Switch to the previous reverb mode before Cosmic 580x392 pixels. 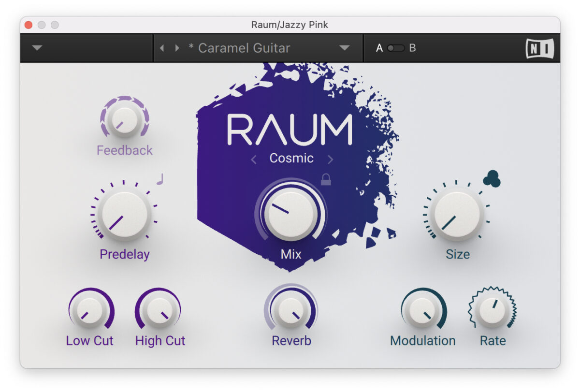254,160
